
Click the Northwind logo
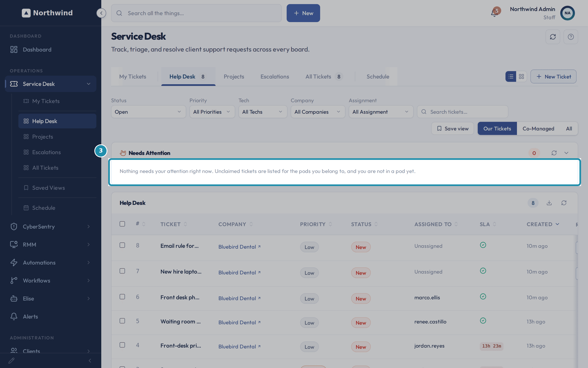pos(47,13)
